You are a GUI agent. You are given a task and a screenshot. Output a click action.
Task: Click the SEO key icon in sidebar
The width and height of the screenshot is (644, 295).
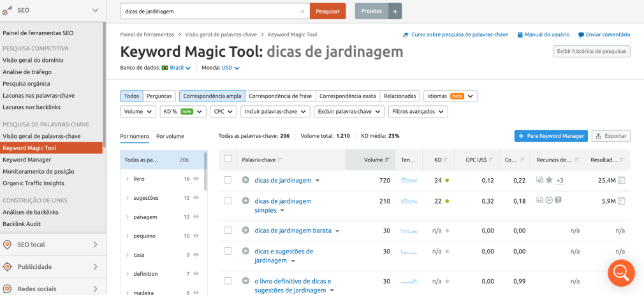coord(7,11)
